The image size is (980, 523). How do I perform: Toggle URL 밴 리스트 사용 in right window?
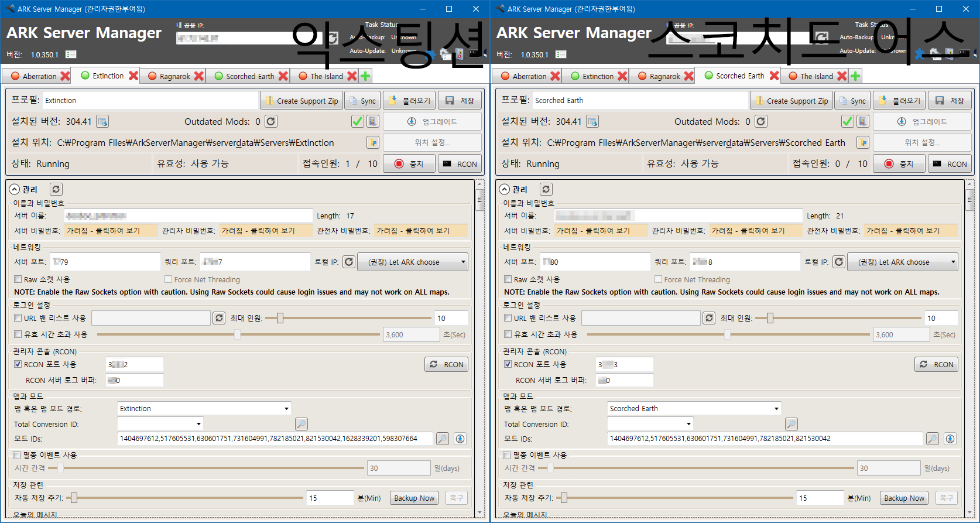click(x=508, y=318)
